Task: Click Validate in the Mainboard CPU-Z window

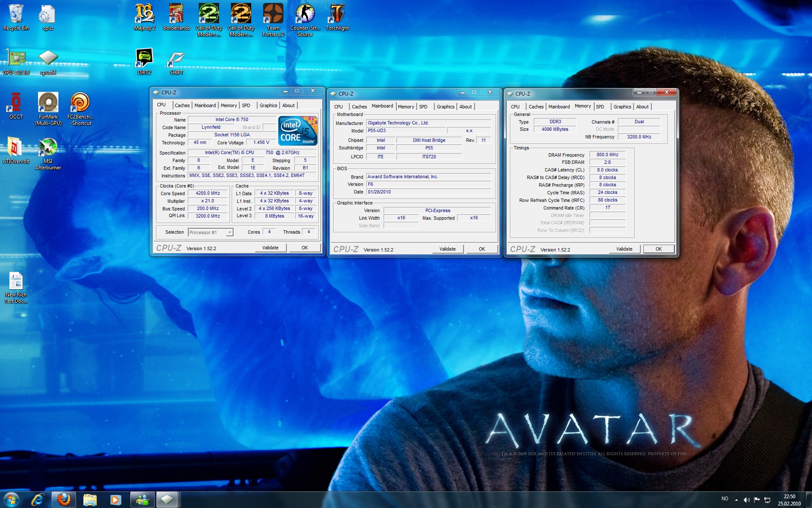Action: tap(447, 249)
